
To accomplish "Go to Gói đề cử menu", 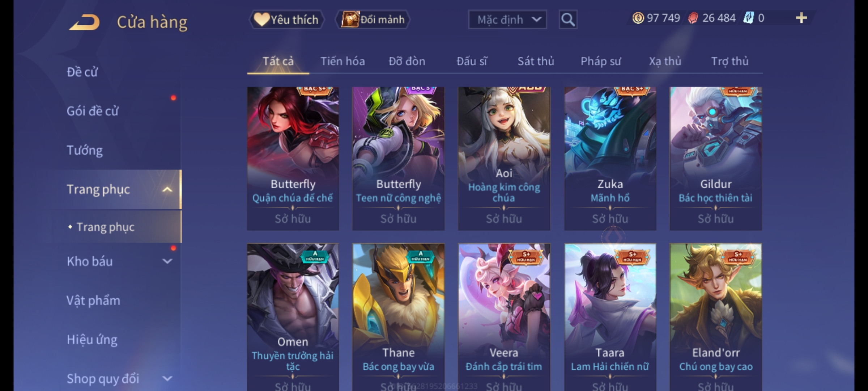I will [93, 111].
